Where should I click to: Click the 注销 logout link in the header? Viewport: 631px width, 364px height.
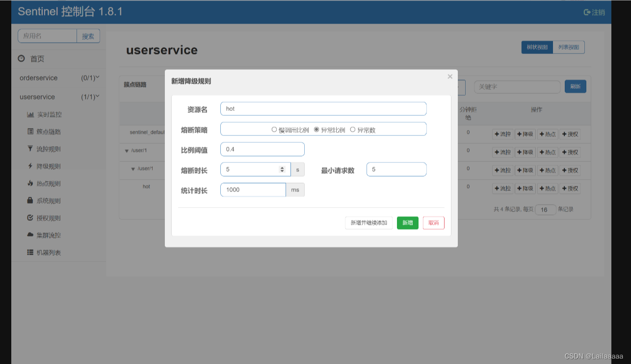(594, 12)
